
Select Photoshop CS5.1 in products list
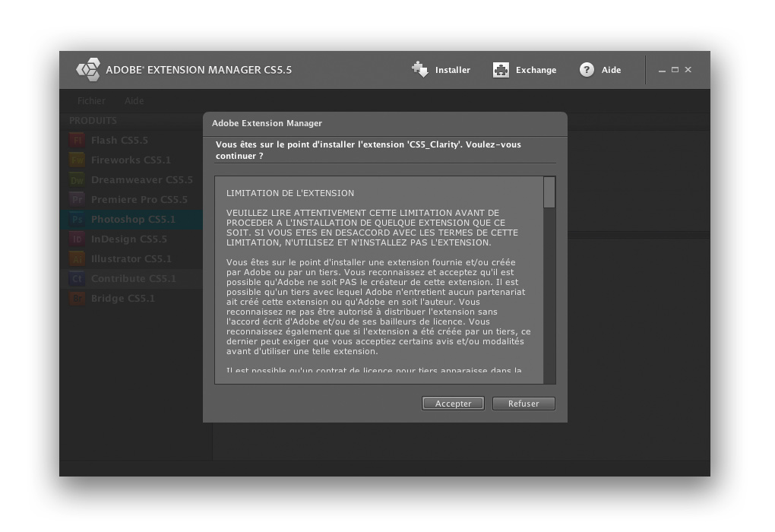pyautogui.click(x=131, y=220)
